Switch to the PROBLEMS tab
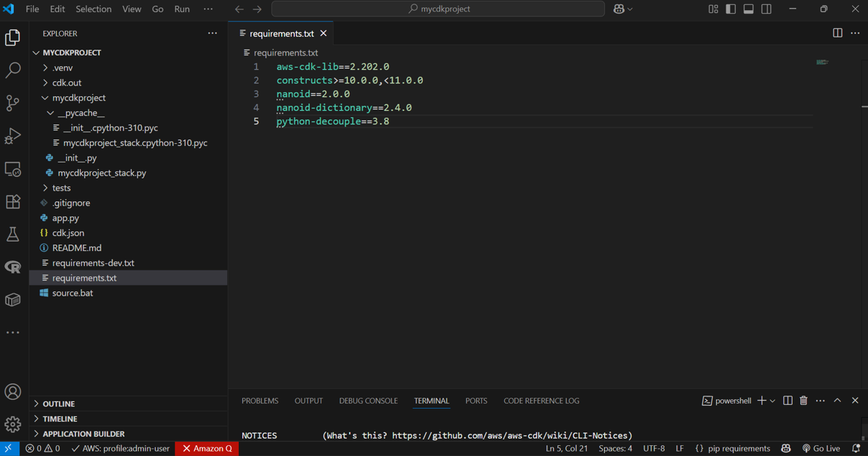Screen dimensions: 868x456 click(260, 401)
